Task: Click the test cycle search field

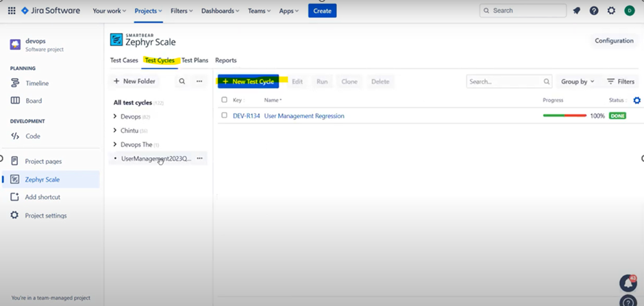Action: pos(504,82)
